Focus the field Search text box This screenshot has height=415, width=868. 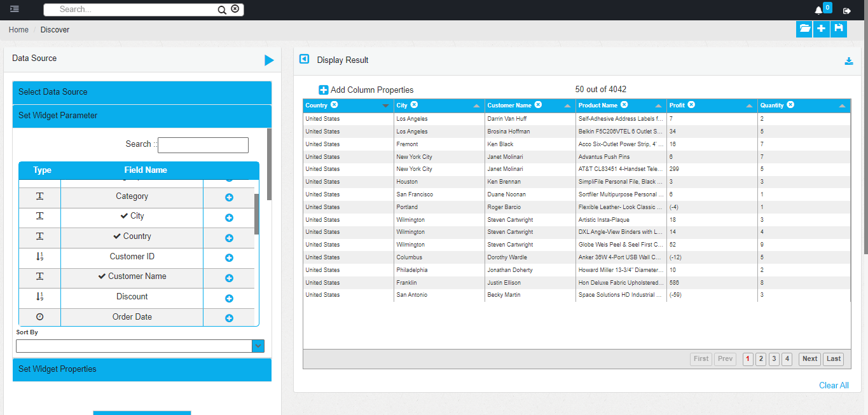pyautogui.click(x=203, y=145)
